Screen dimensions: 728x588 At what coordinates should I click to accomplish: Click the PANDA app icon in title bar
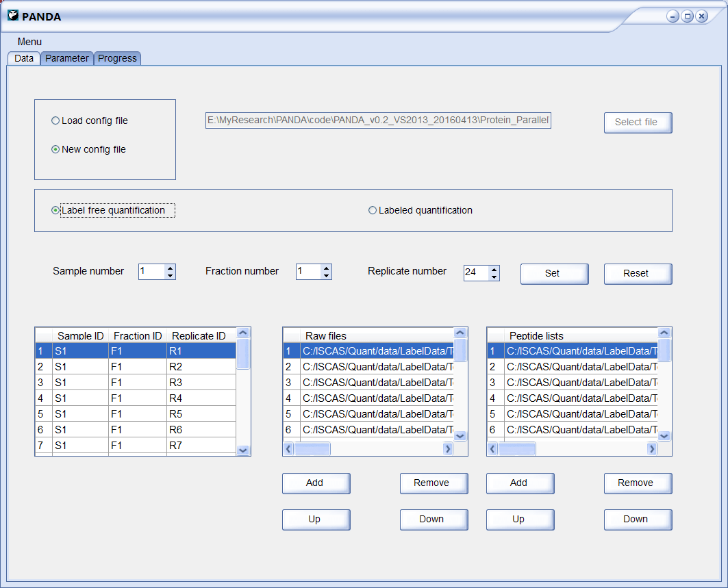pos(13,16)
